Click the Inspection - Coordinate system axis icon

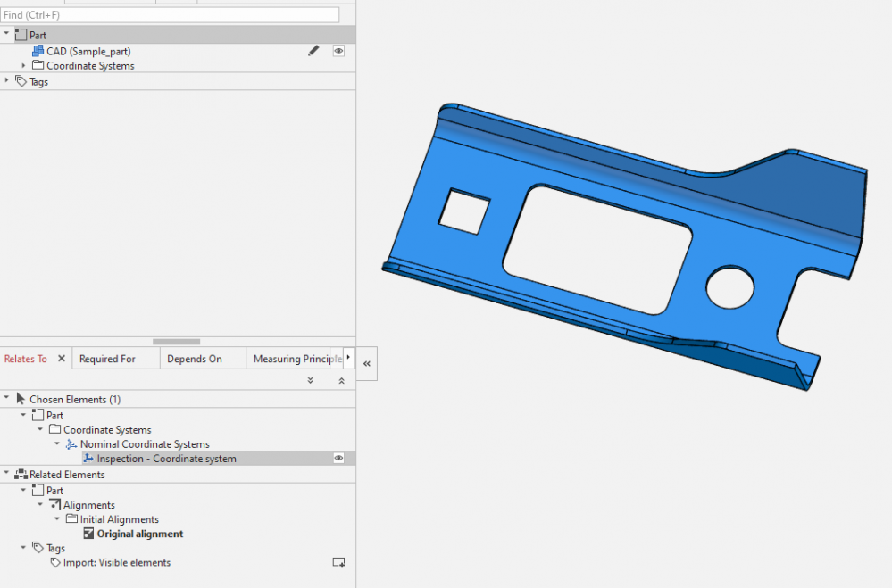click(88, 459)
